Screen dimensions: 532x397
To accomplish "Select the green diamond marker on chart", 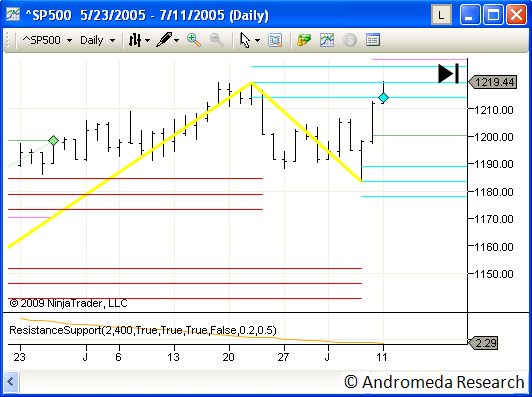I will (53, 140).
